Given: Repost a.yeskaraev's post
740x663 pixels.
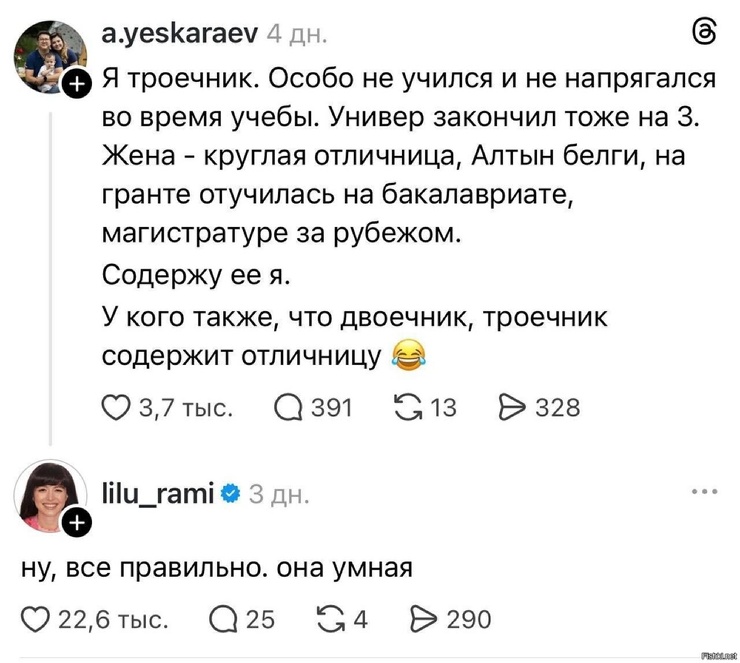Looking at the screenshot, I should 411,407.
